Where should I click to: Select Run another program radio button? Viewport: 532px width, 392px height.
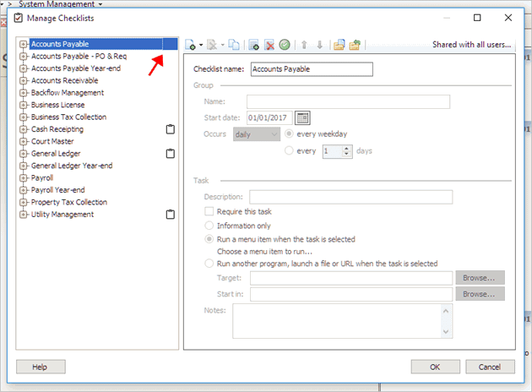(209, 264)
